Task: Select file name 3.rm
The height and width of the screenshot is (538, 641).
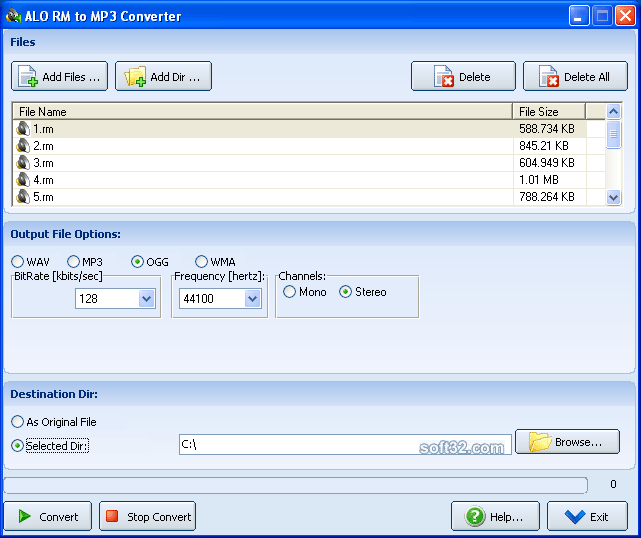Action: pyautogui.click(x=43, y=163)
